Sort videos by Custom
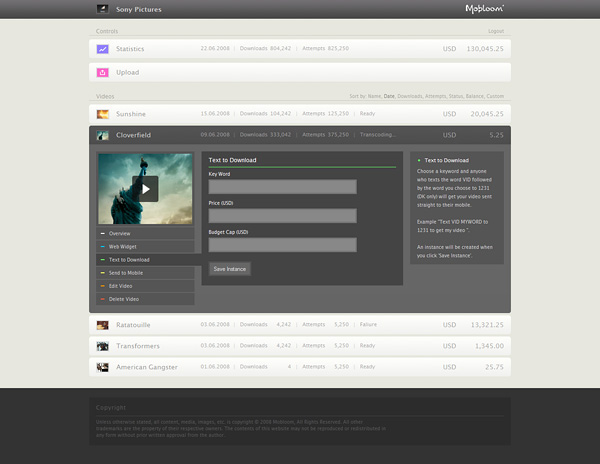Image resolution: width=600 pixels, height=464 pixels. coord(495,96)
